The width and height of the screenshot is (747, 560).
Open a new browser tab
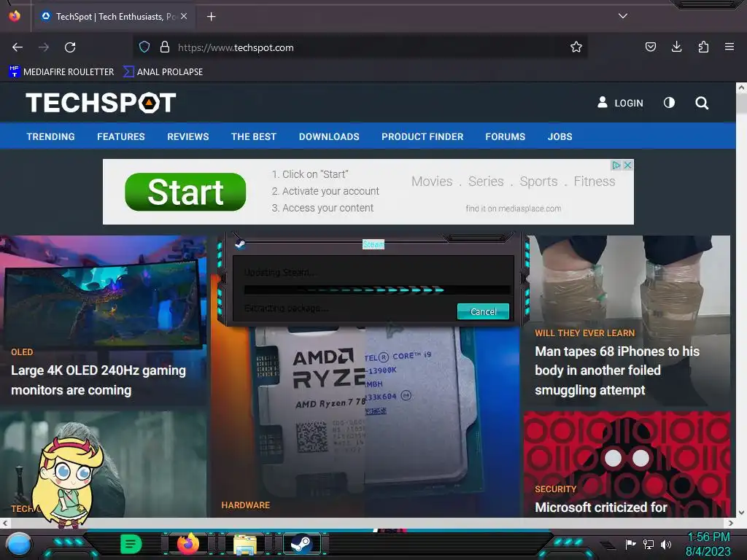point(211,17)
